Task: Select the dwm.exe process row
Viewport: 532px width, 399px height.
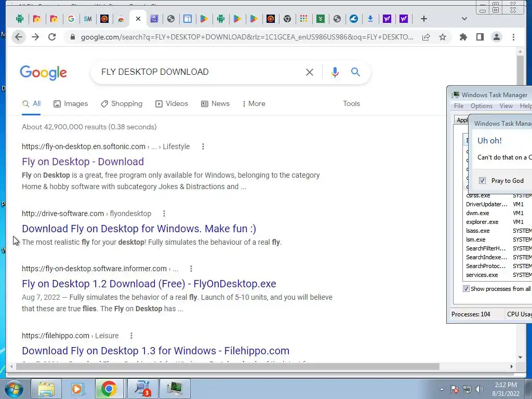Action: tap(498, 213)
